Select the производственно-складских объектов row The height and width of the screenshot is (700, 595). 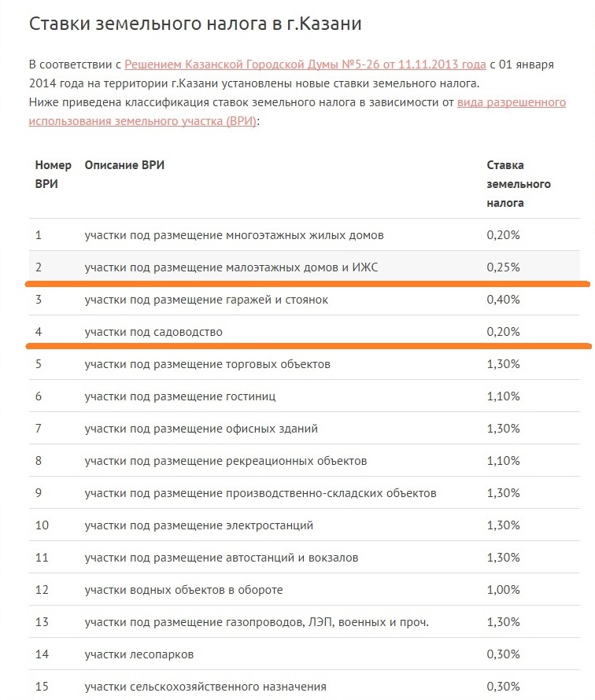point(305,493)
